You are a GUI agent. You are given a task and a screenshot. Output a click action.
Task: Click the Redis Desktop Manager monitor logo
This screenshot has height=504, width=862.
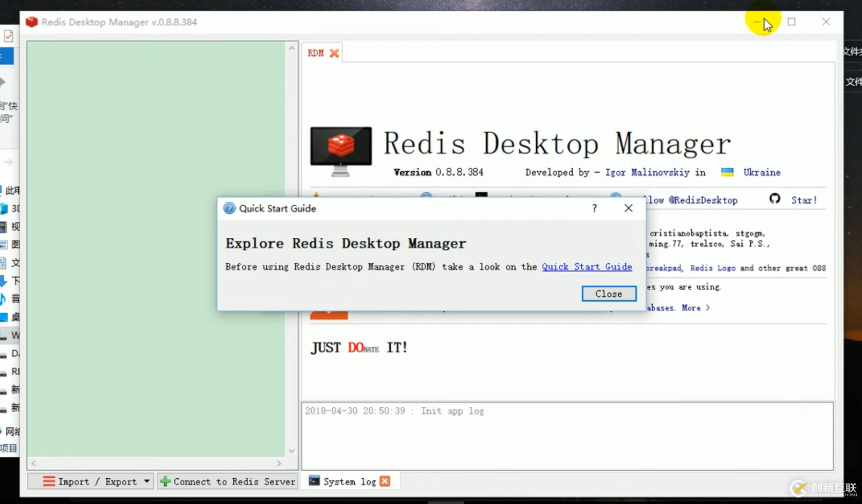[x=341, y=151]
